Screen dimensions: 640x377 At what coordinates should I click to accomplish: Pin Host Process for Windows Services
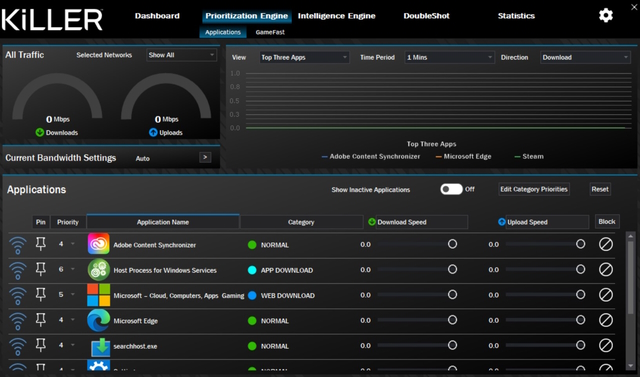pyautogui.click(x=40, y=269)
